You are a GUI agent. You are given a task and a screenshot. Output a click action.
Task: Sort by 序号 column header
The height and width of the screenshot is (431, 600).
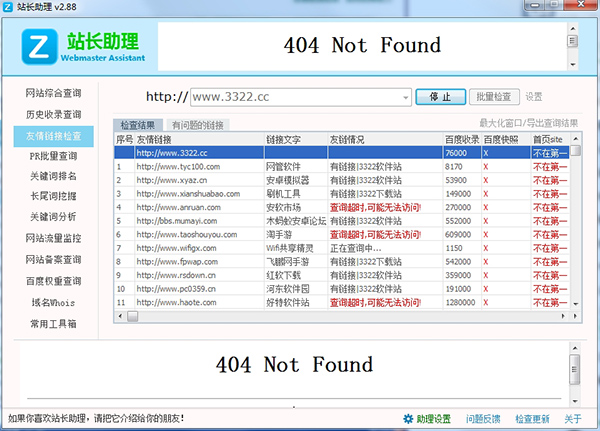tap(124, 140)
